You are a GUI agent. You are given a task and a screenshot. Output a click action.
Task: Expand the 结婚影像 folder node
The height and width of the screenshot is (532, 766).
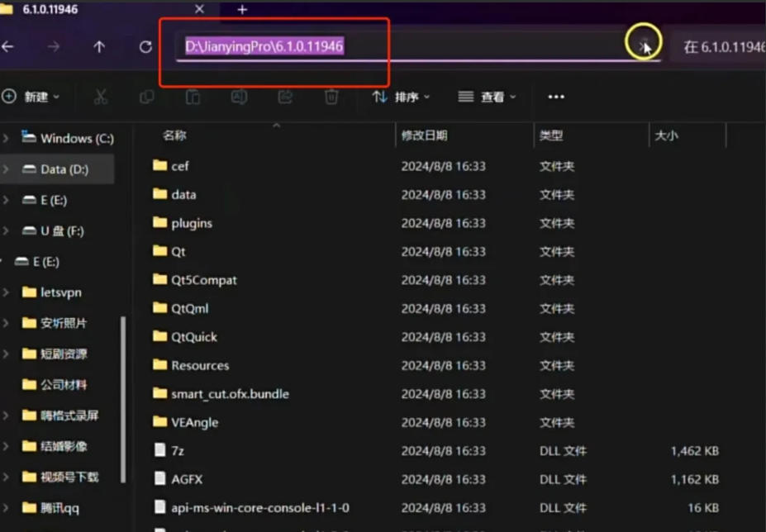pos(6,446)
